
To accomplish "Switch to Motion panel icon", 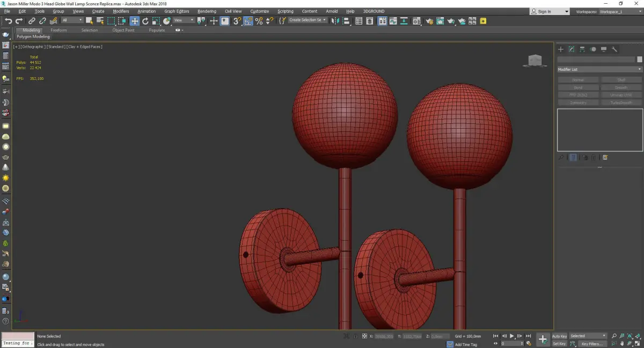I will pos(593,49).
